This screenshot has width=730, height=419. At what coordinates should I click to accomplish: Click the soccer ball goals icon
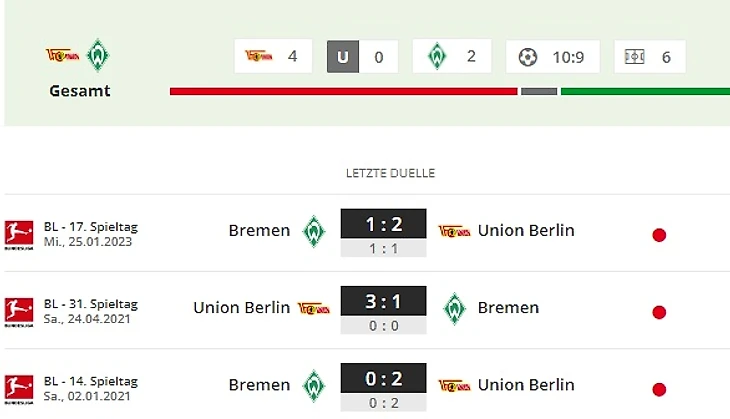coord(528,57)
